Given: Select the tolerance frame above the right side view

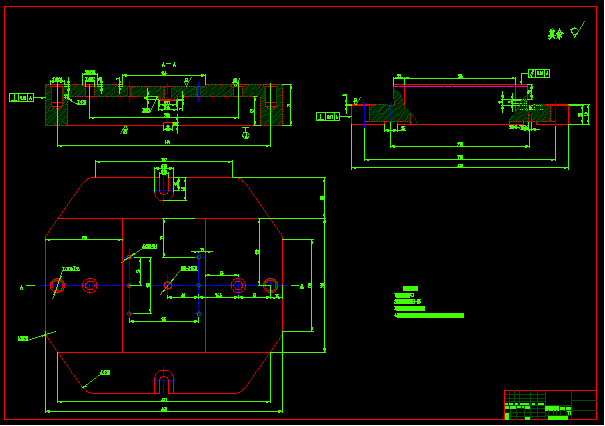Looking at the screenshot, I should point(539,73).
